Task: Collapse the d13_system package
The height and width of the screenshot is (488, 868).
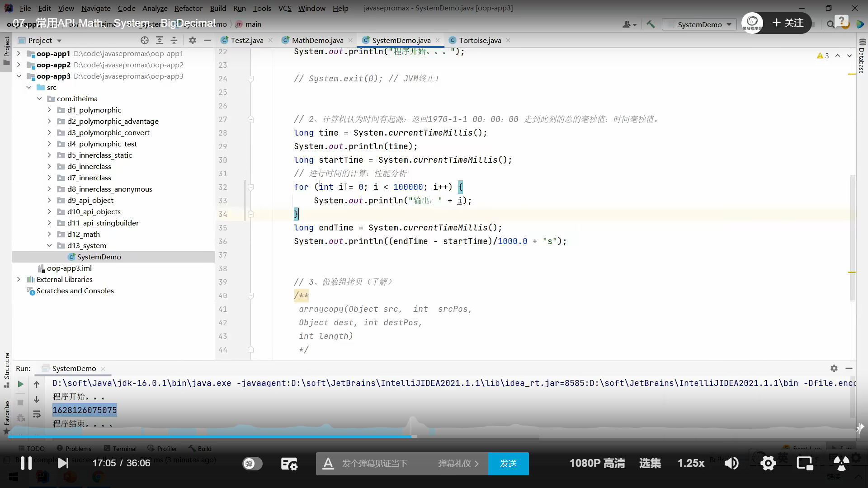Action: (49, 245)
